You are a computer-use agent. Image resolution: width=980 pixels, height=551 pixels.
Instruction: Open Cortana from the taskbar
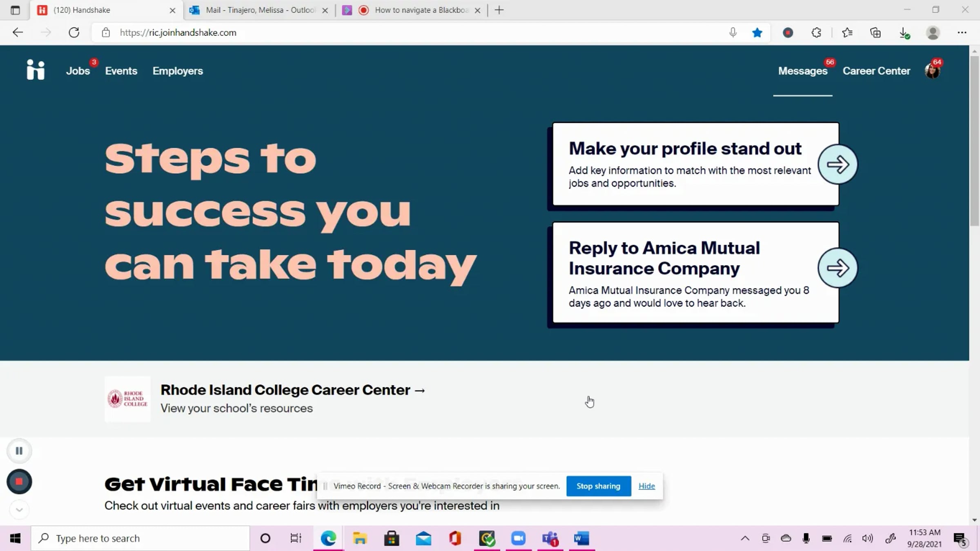[265, 539]
